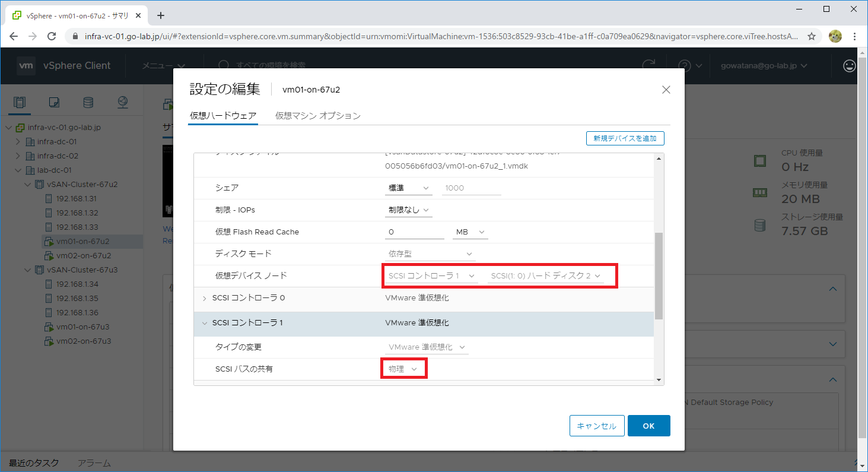Select vm01-on-67u2 in inventory tree
The image size is (868, 472).
click(x=83, y=241)
